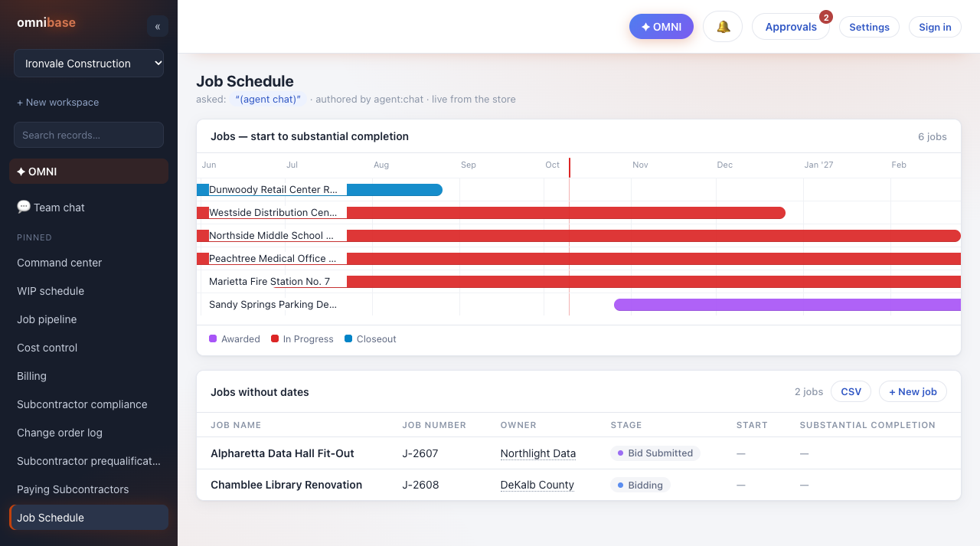Click the Bidding stage badge
The width and height of the screenshot is (980, 546).
(x=640, y=485)
